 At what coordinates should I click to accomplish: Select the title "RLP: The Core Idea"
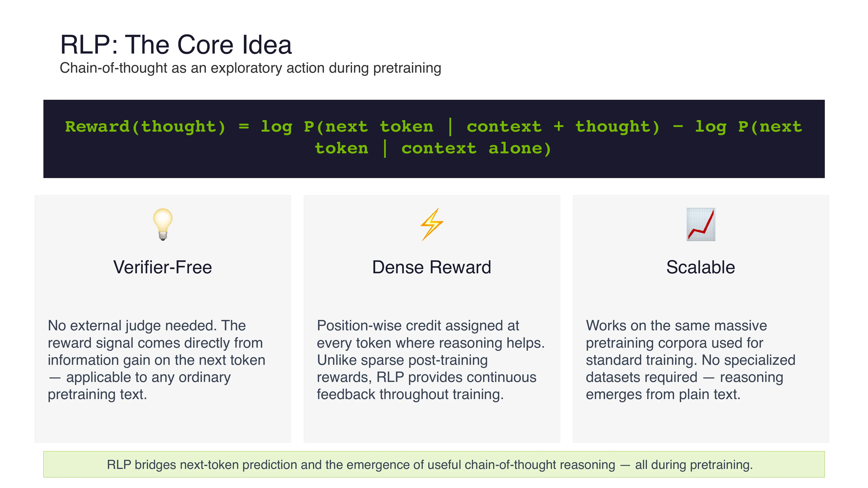click(176, 45)
